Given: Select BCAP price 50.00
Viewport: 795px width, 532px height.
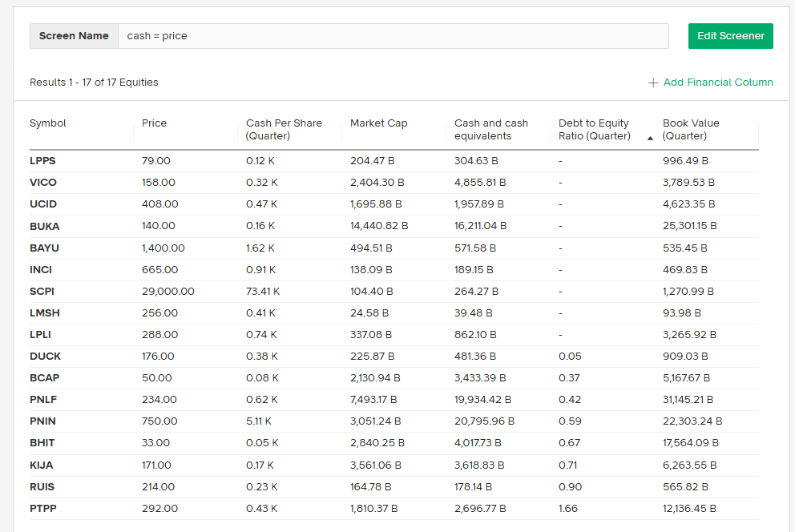Looking at the screenshot, I should (x=156, y=378).
